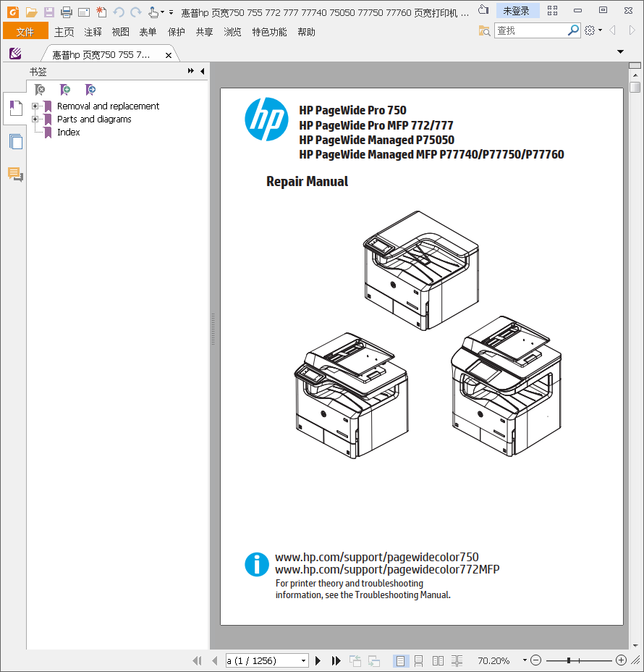This screenshot has width=644, height=672.
Task: Open the customize quick access toolbar dropdown
Action: (x=171, y=12)
